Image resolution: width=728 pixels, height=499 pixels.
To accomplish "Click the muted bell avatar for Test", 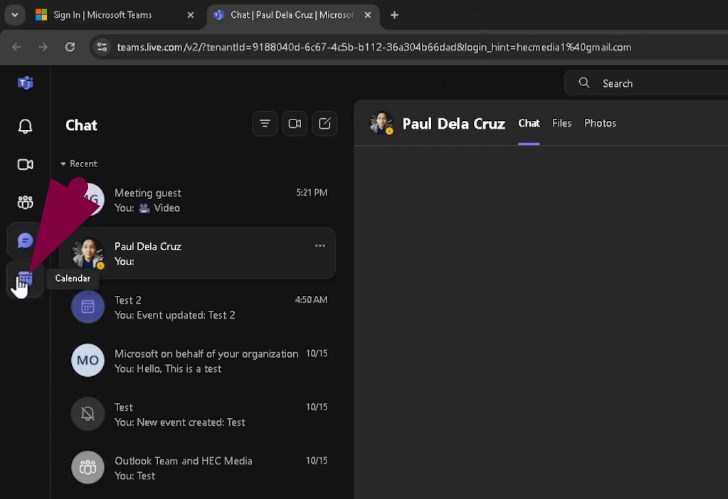I will click(x=88, y=414).
